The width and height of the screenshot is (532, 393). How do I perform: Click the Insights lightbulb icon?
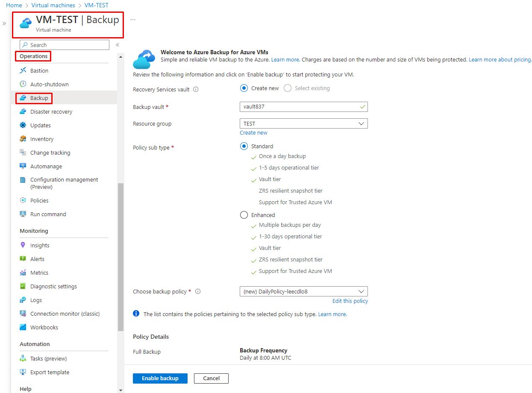[x=23, y=245]
